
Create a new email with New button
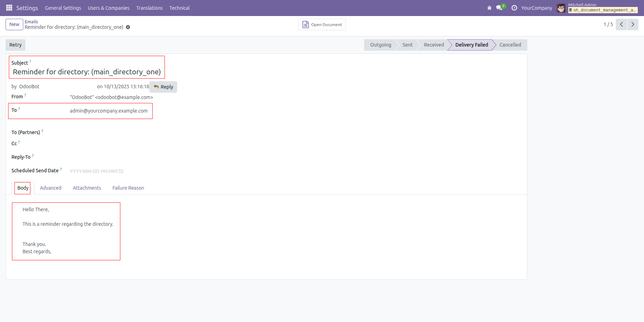[x=14, y=24]
